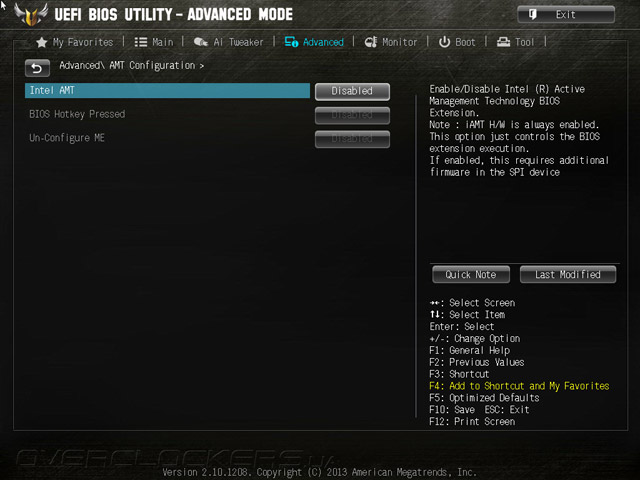The image size is (640, 480).
Task: Click the F12: Print Screen hint
Action: coord(472,421)
